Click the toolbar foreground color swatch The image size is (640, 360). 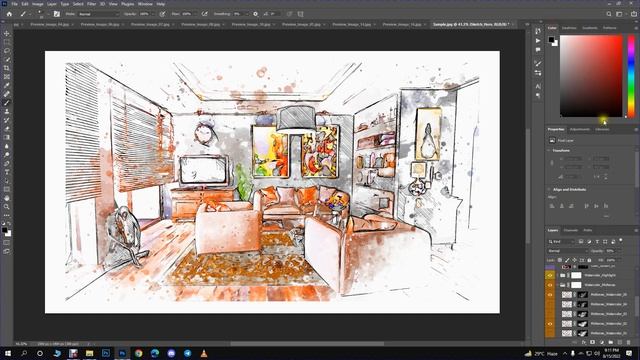(4, 230)
